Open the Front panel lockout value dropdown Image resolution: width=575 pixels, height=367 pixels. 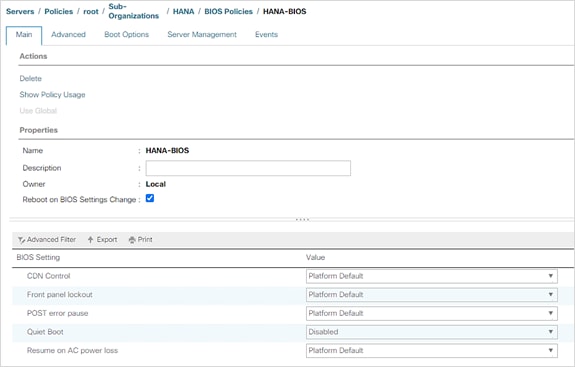coord(432,295)
